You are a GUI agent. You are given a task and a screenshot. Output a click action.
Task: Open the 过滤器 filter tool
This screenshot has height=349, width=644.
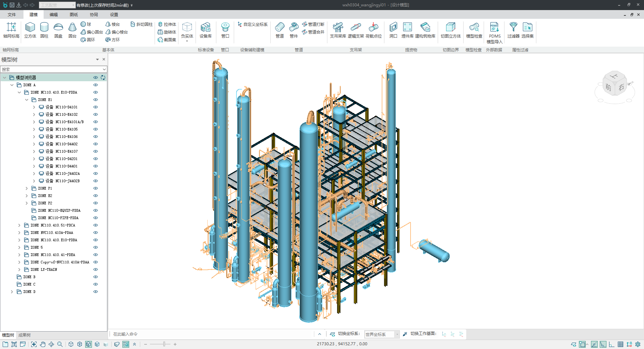(513, 30)
